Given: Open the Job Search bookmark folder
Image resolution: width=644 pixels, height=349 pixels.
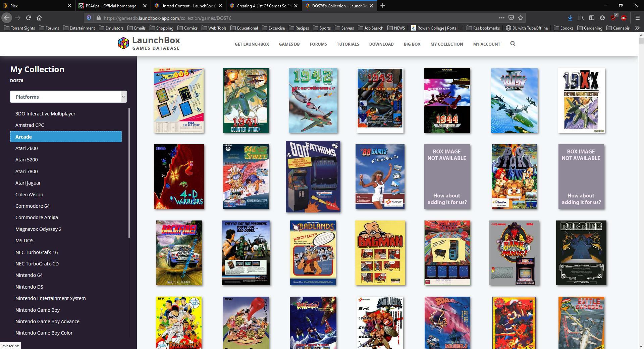Looking at the screenshot, I should coord(371,28).
